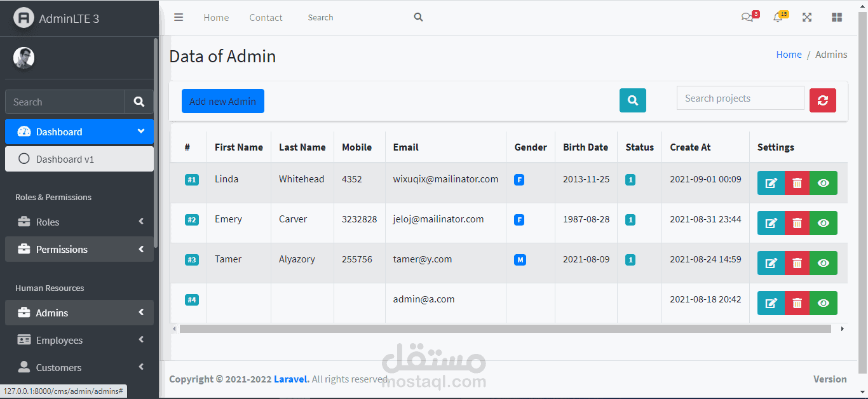View admin Tamer Alyazory details
The image size is (868, 399).
[824, 263]
